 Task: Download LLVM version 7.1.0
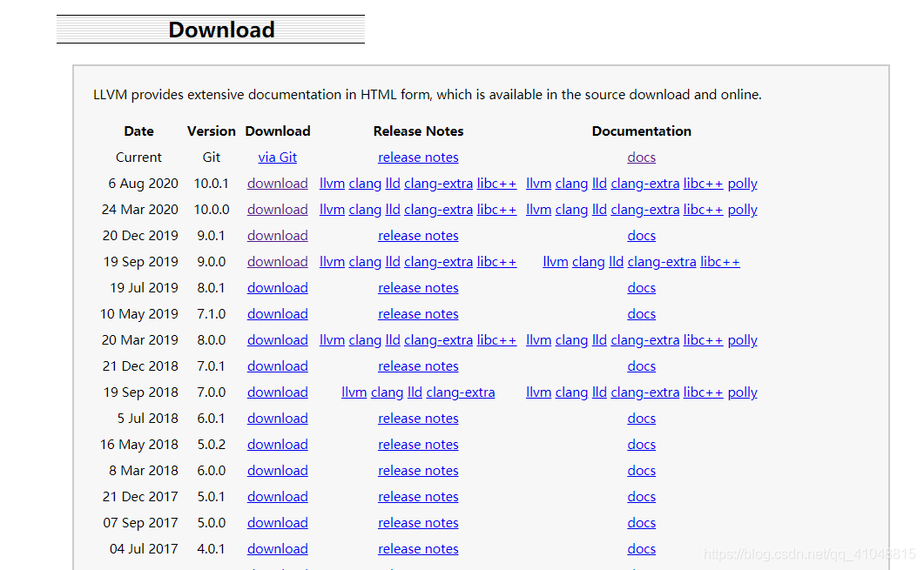(x=277, y=314)
